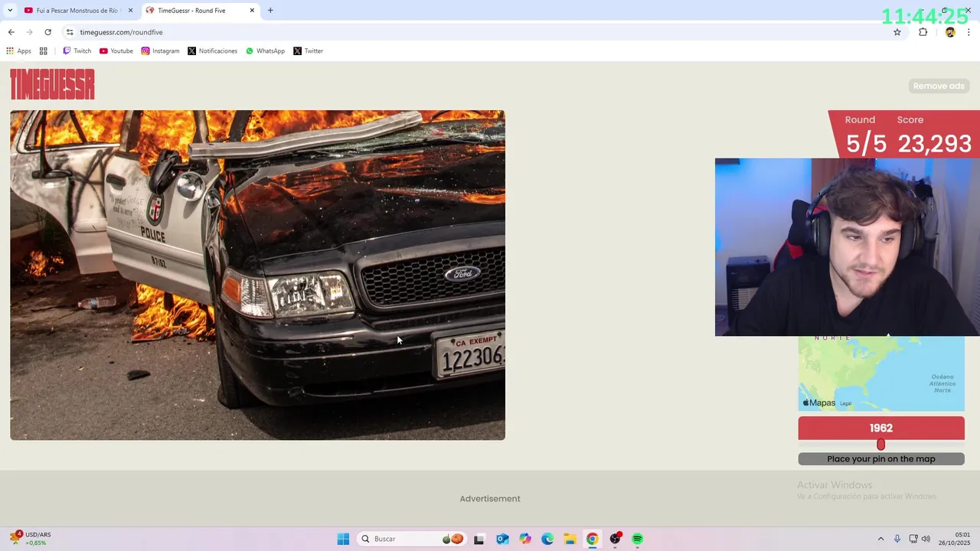Close the TimeGuessr Round Five tab
Image resolution: width=980 pixels, height=551 pixels.
tap(252, 11)
